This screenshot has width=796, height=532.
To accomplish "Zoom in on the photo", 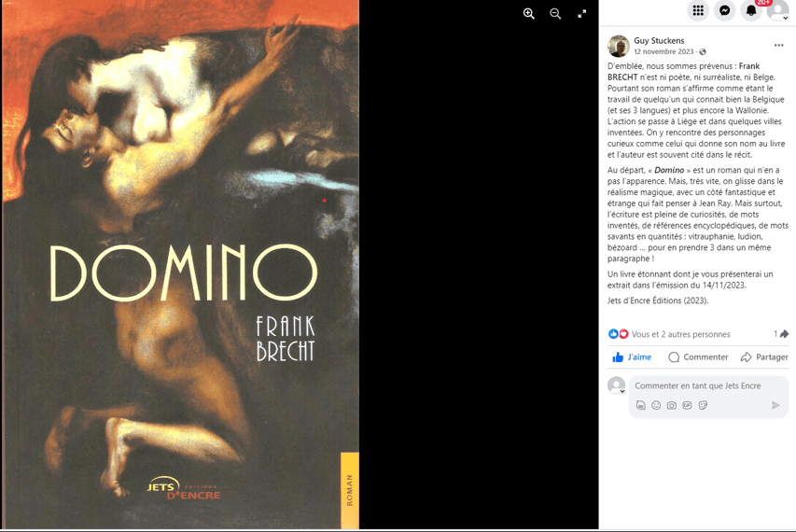I will point(528,14).
